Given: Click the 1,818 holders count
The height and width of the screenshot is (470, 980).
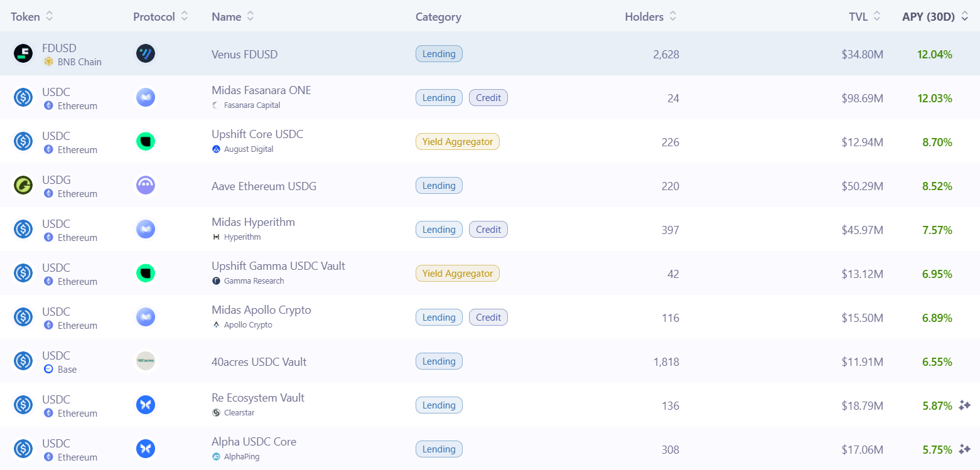Looking at the screenshot, I should tap(666, 362).
